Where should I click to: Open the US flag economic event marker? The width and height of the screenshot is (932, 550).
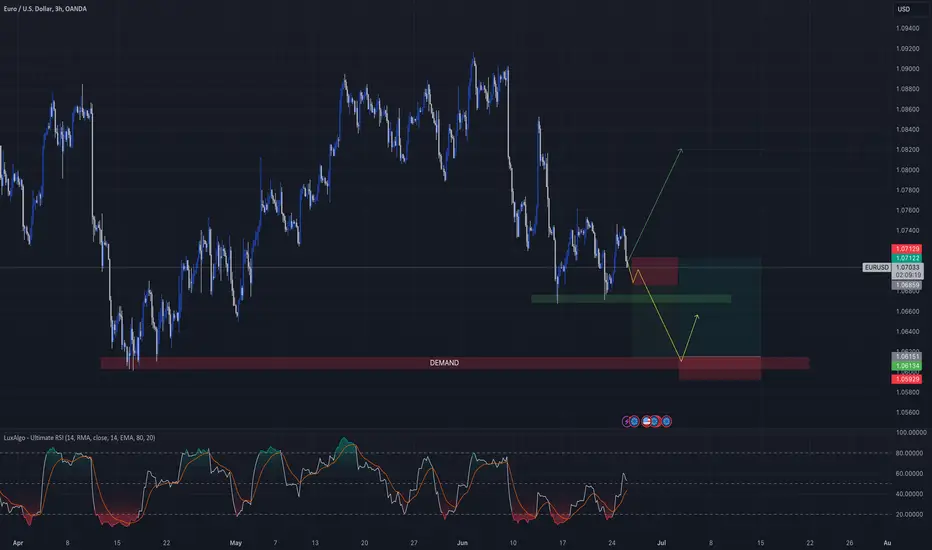click(646, 421)
